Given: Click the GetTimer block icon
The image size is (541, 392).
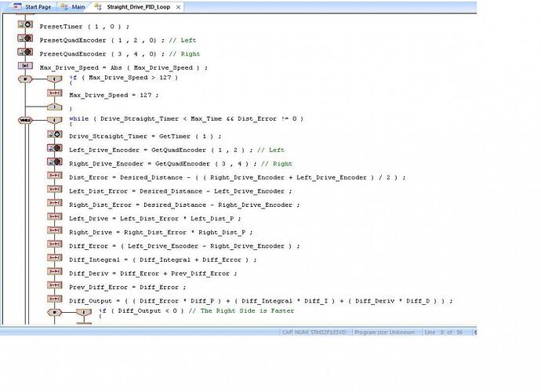Looking at the screenshot, I should 55,134.
